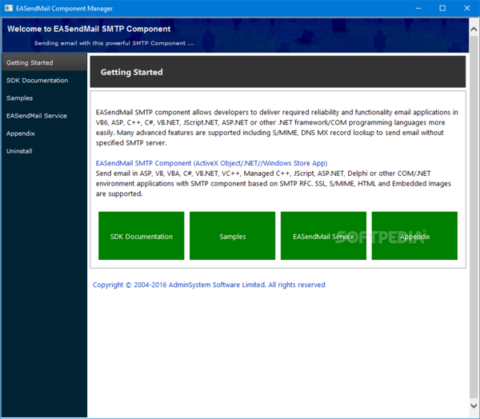Screen dimensions: 480x419
Task: Open SDK Documentation in the sidebar
Action: (x=44, y=80)
